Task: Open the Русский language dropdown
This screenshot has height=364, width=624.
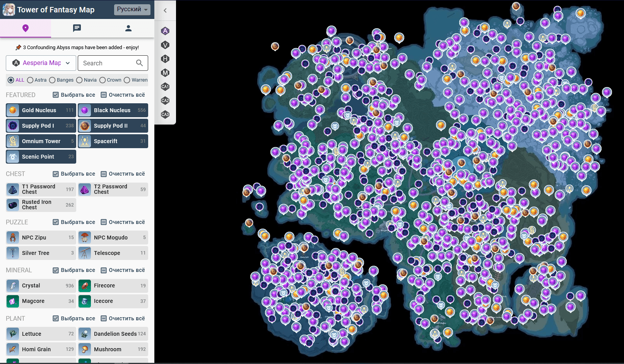Action: (x=132, y=10)
